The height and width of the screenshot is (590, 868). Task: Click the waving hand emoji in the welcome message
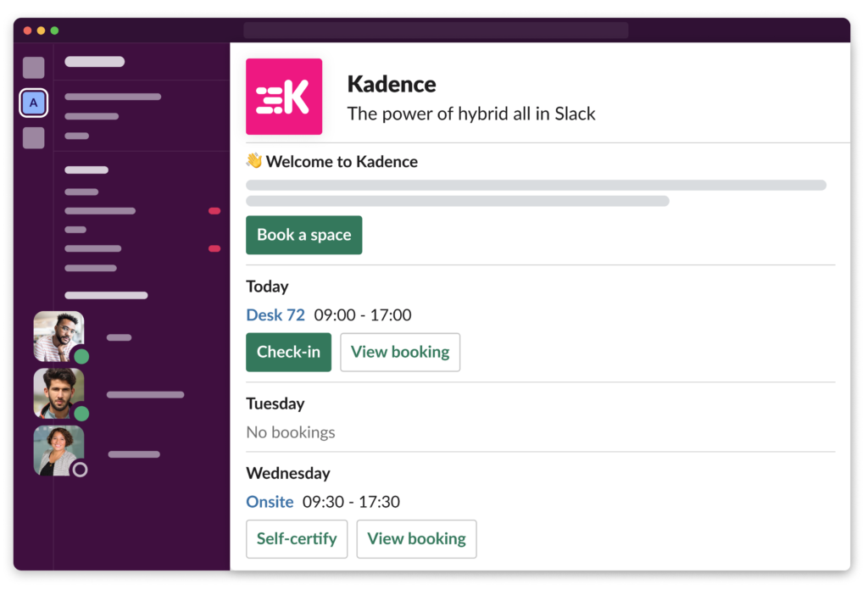(253, 161)
